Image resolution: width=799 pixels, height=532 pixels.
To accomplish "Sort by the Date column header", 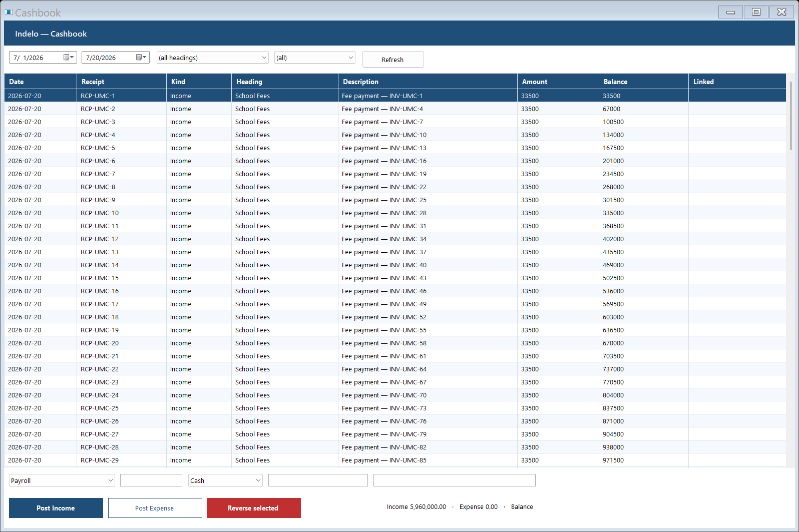I will pos(41,82).
